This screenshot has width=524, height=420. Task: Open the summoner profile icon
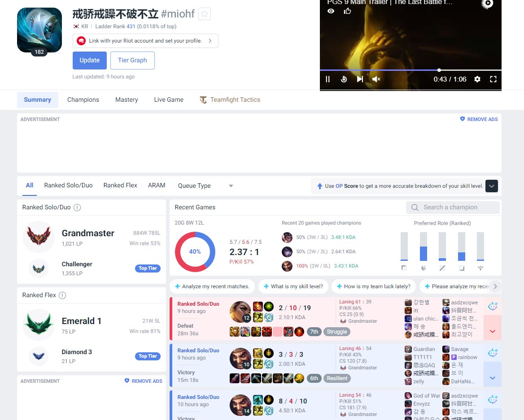click(39, 30)
